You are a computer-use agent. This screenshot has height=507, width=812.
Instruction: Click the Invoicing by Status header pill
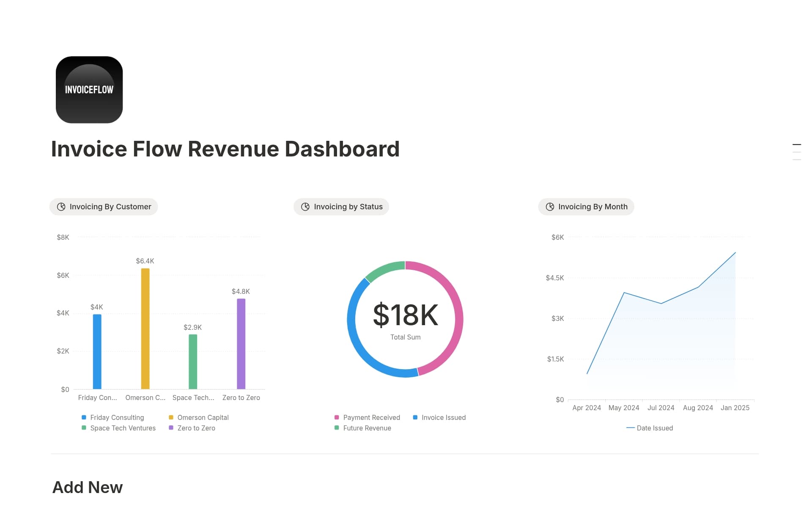341,207
